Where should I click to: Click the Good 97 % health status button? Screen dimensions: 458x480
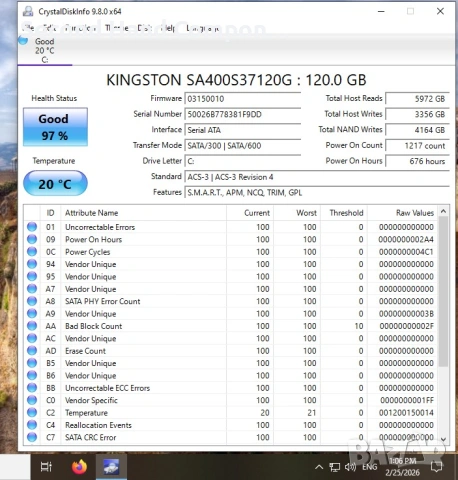click(55, 127)
